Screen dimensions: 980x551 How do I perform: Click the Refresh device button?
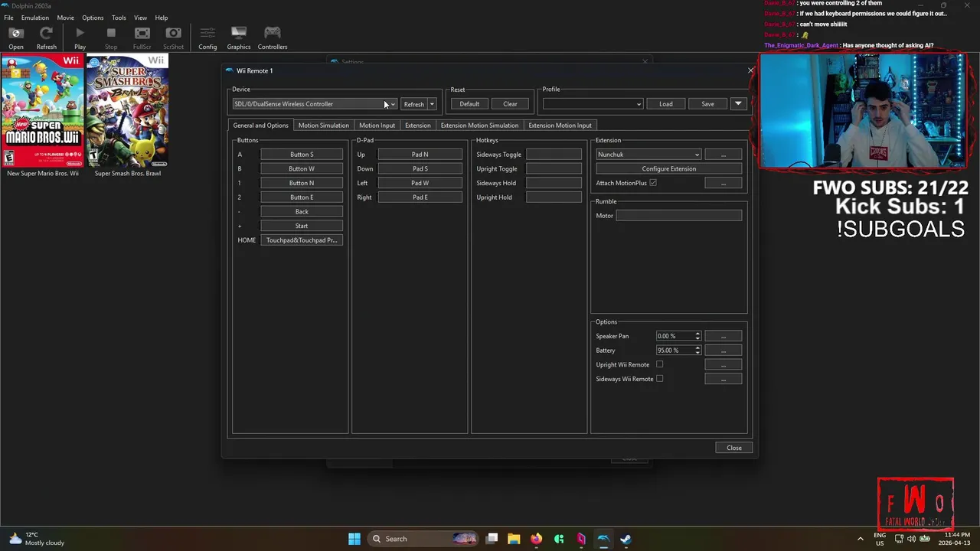(413, 104)
